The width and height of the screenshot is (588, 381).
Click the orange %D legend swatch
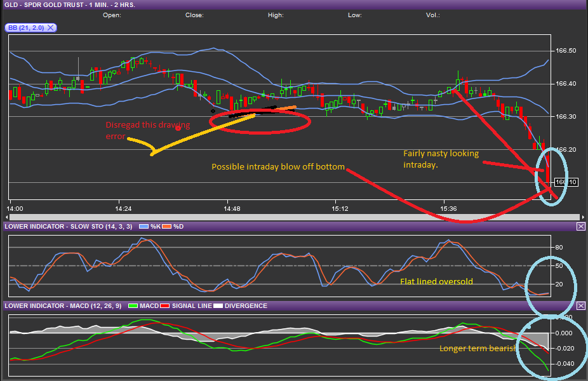point(168,226)
